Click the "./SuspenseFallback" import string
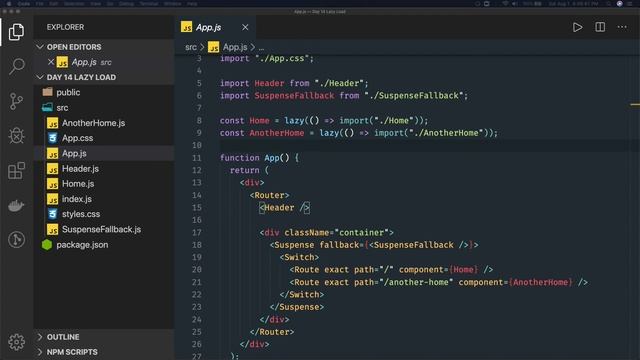The height and width of the screenshot is (360, 640). (414, 96)
